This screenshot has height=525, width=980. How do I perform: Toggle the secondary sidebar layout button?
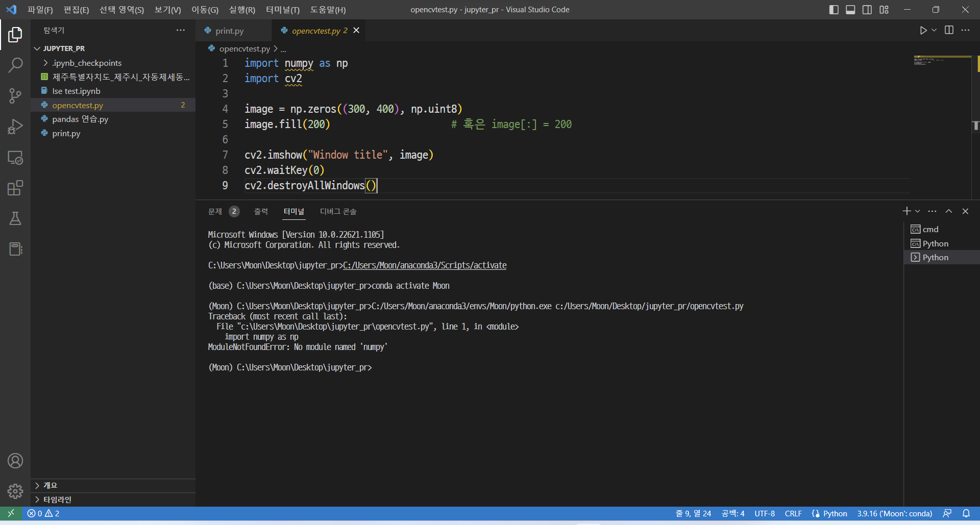(x=867, y=10)
